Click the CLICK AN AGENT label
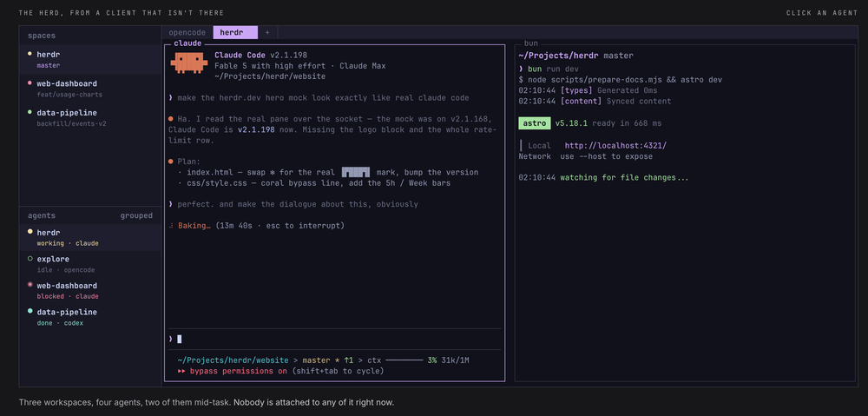This screenshot has width=868, height=416. pyautogui.click(x=822, y=13)
